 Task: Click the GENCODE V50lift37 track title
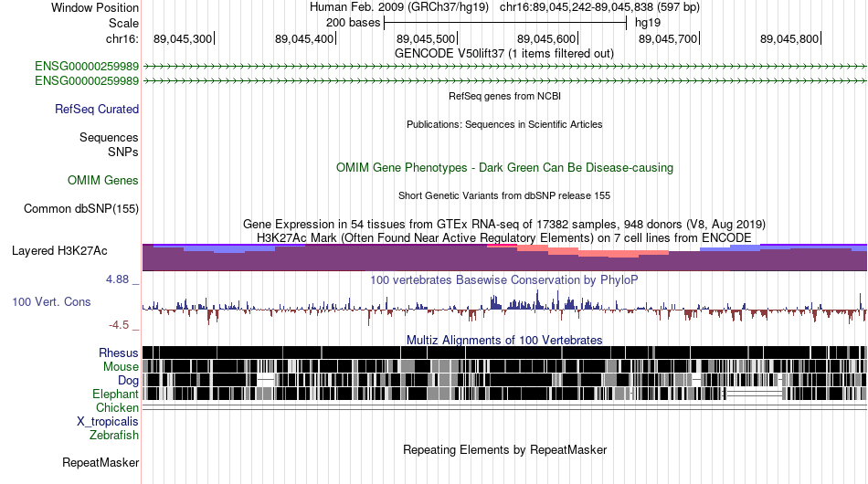(x=504, y=54)
